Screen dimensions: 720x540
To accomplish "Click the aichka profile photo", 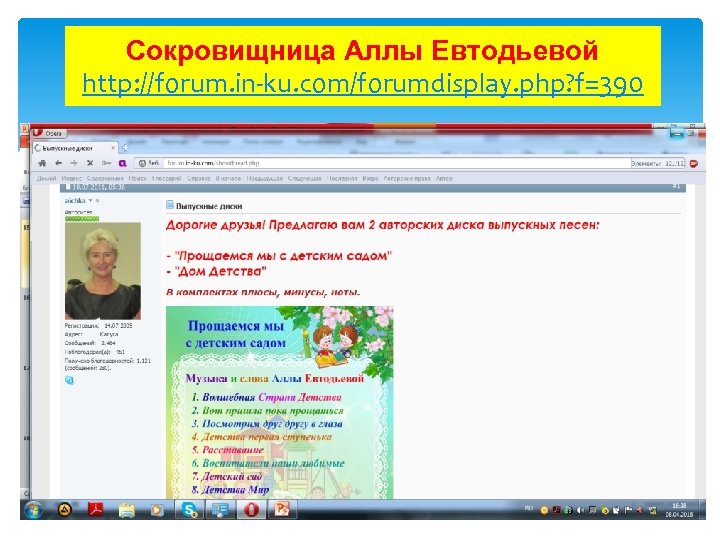I will click(103, 271).
